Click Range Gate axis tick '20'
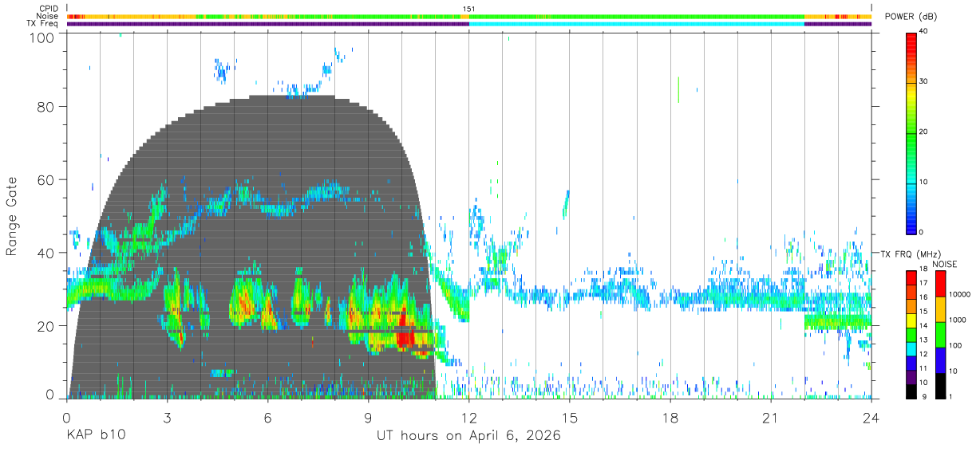This screenshot has height=452, width=980. (45, 326)
